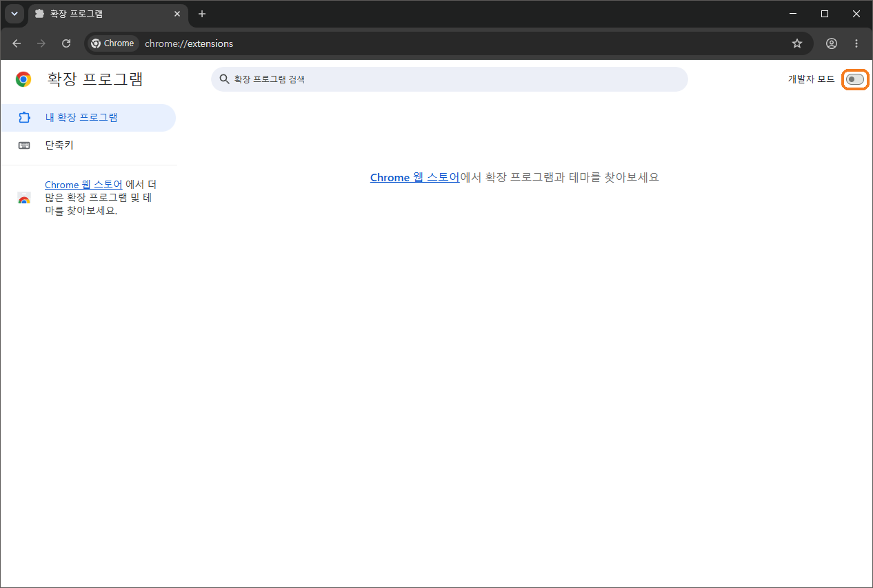Close the Chrome window
This screenshot has width=873, height=588.
click(856, 14)
